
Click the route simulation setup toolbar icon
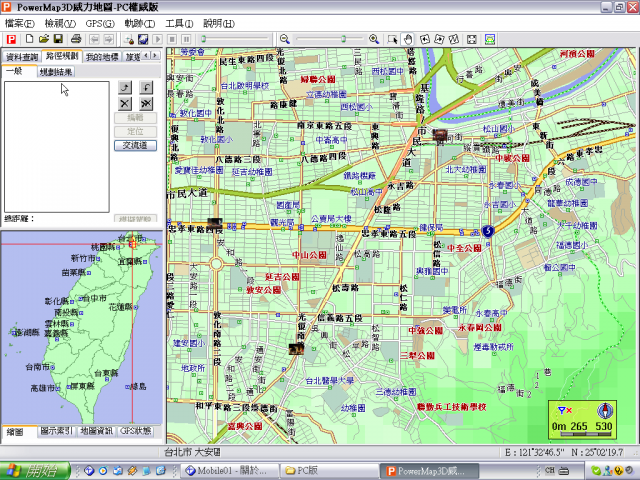point(129,39)
